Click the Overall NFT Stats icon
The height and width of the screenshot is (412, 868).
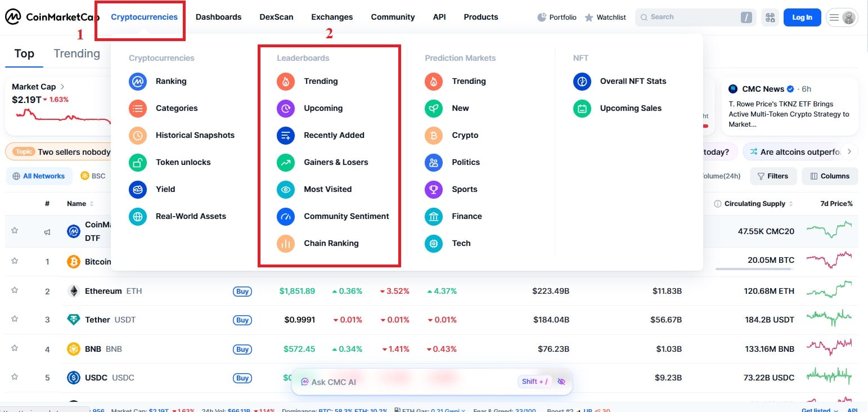[582, 81]
